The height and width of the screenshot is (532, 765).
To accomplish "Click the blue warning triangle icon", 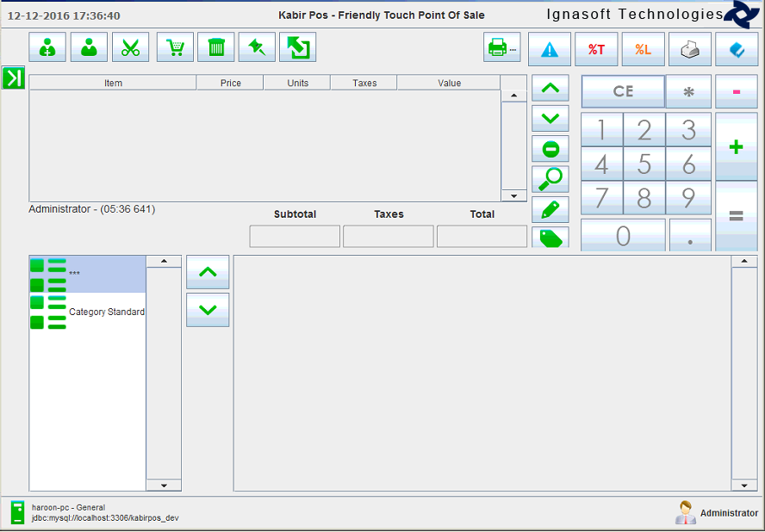I will [550, 49].
